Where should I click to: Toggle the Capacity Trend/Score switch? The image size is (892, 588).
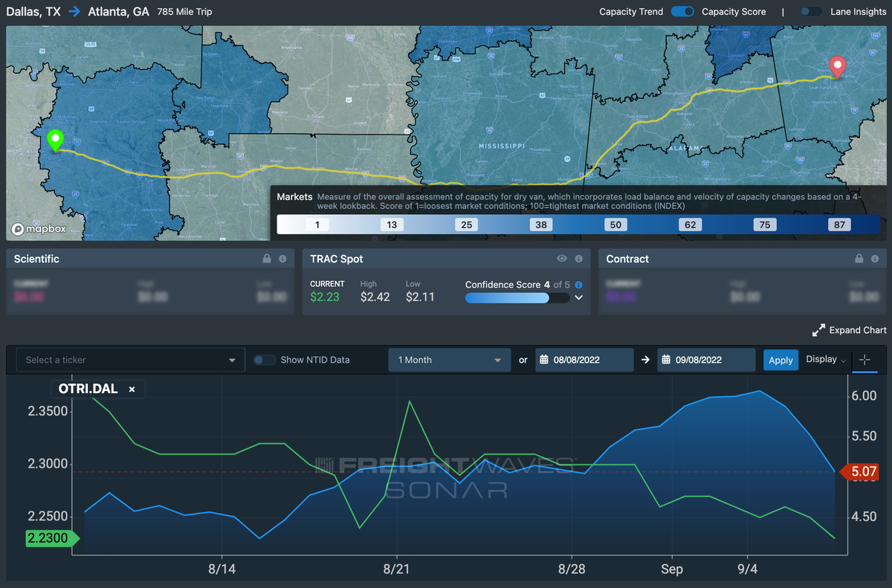click(682, 12)
